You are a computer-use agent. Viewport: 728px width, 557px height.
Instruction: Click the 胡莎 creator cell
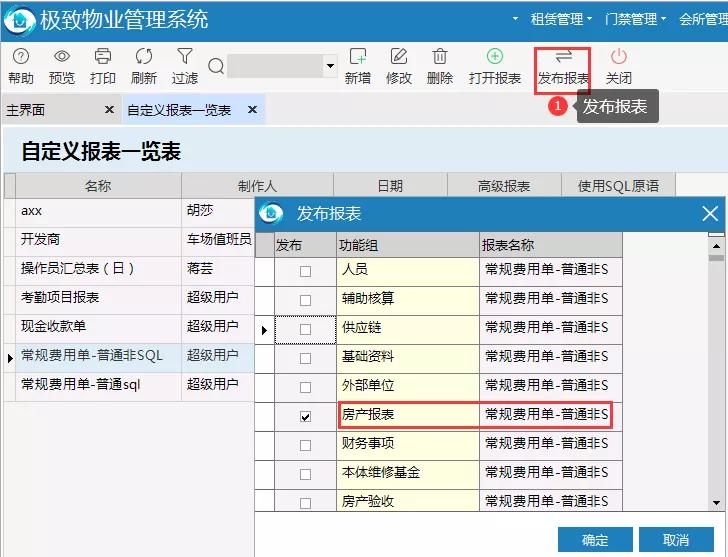[x=217, y=211]
